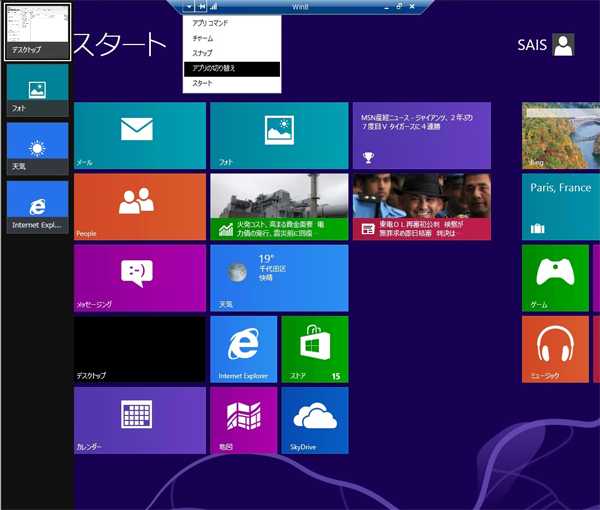Select アプリ コマンド from the menu

tap(232, 23)
